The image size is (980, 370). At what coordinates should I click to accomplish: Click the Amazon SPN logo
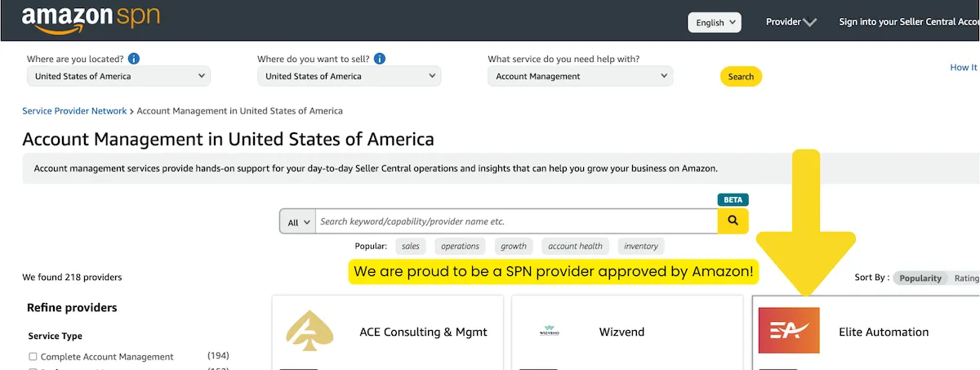click(x=91, y=20)
